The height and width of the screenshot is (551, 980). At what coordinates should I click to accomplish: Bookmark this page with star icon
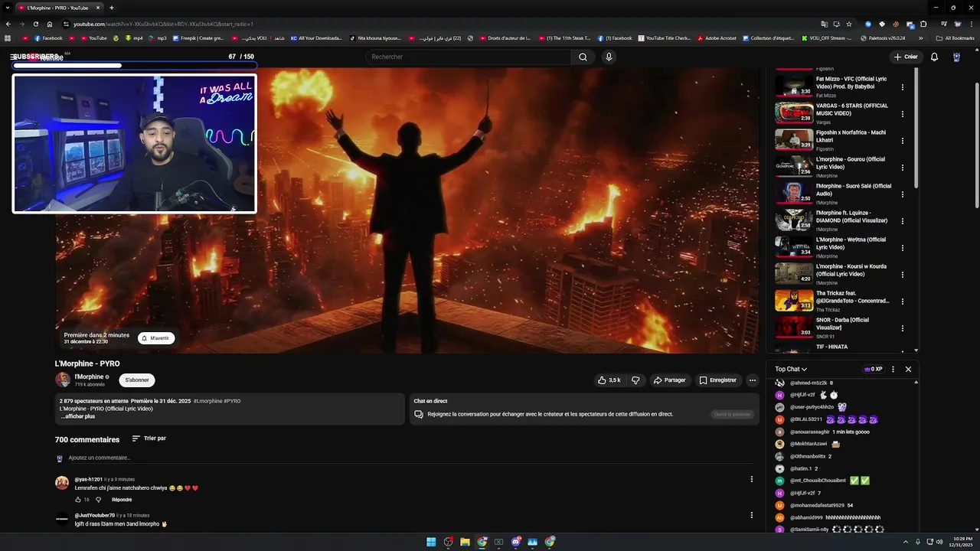(x=849, y=24)
